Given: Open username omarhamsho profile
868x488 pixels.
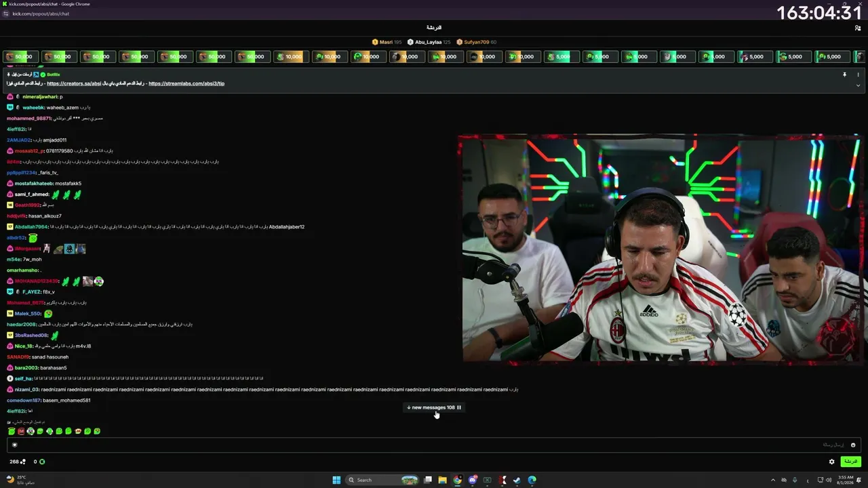Looking at the screenshot, I should [22, 270].
